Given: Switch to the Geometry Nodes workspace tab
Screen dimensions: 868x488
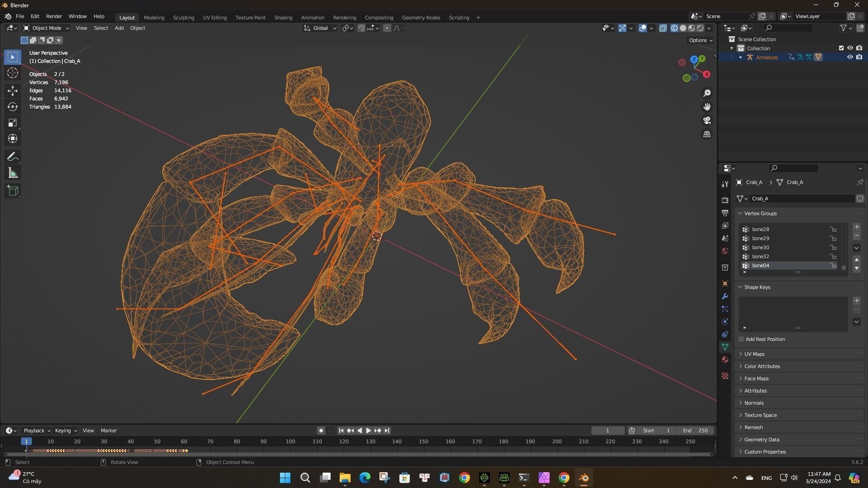Looking at the screenshot, I should 421,18.
